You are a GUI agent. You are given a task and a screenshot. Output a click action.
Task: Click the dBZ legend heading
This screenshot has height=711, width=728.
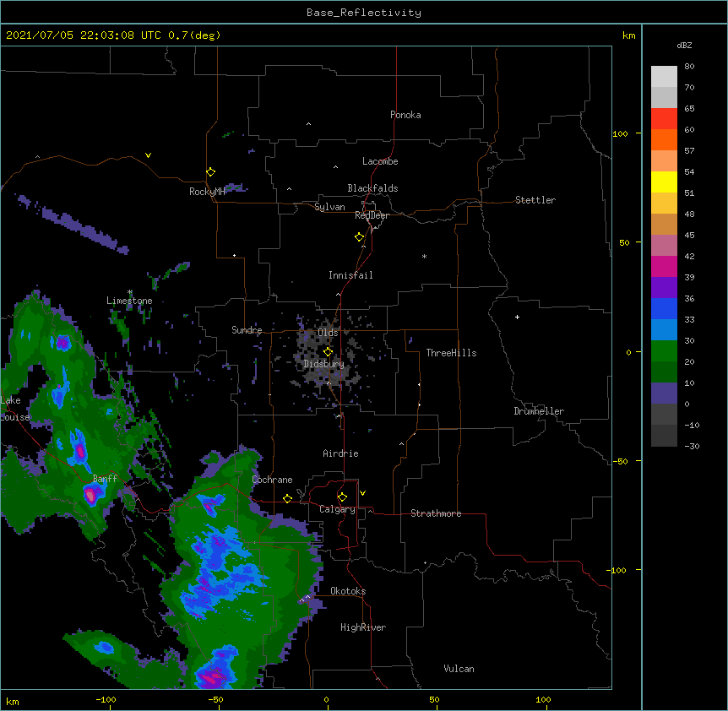click(x=684, y=45)
